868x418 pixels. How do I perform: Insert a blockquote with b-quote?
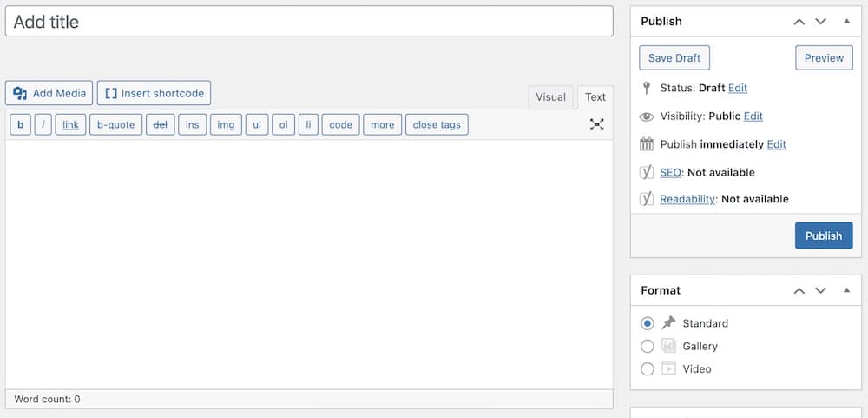pos(115,125)
